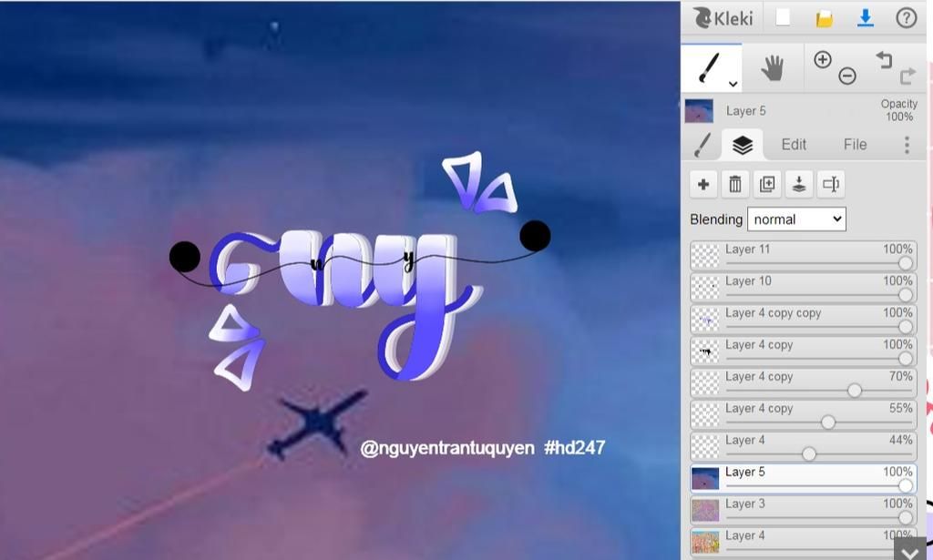
Task: Rename the selected layer
Action: pos(831,184)
